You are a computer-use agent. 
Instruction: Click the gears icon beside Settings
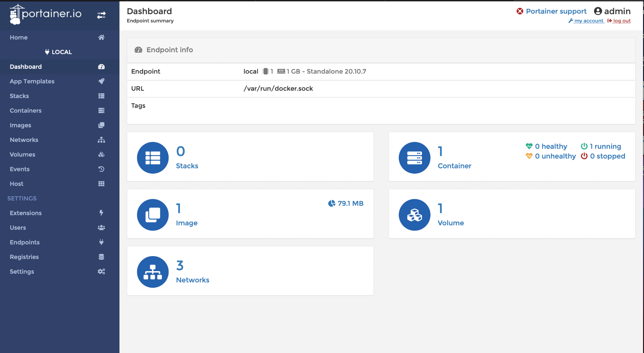click(101, 272)
